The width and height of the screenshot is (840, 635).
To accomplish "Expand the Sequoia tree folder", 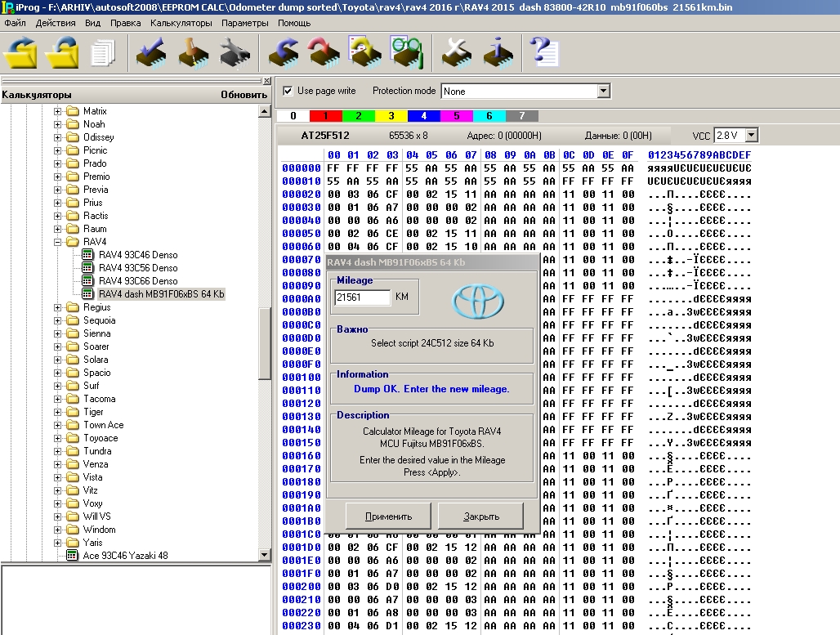I will click(x=57, y=320).
